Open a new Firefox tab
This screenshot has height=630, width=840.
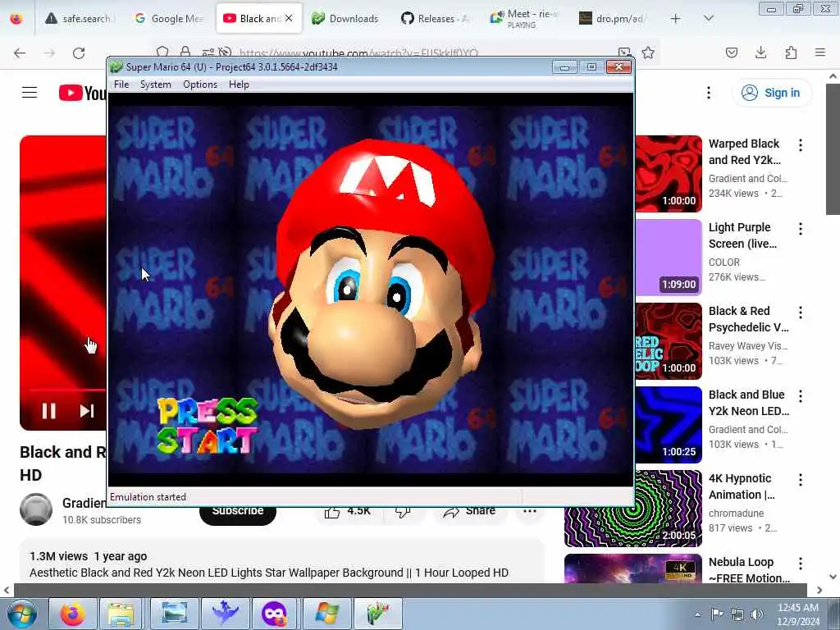676,19
